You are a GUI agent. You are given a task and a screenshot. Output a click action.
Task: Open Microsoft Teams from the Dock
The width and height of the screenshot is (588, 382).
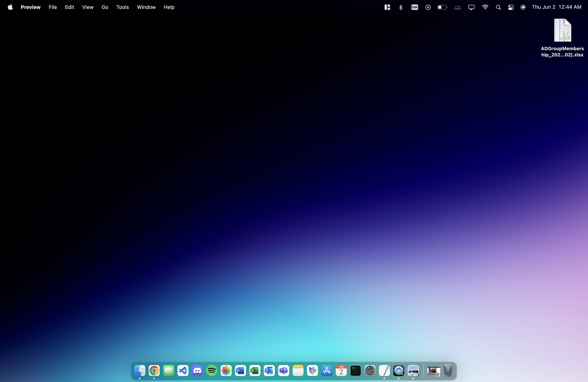tap(284, 371)
